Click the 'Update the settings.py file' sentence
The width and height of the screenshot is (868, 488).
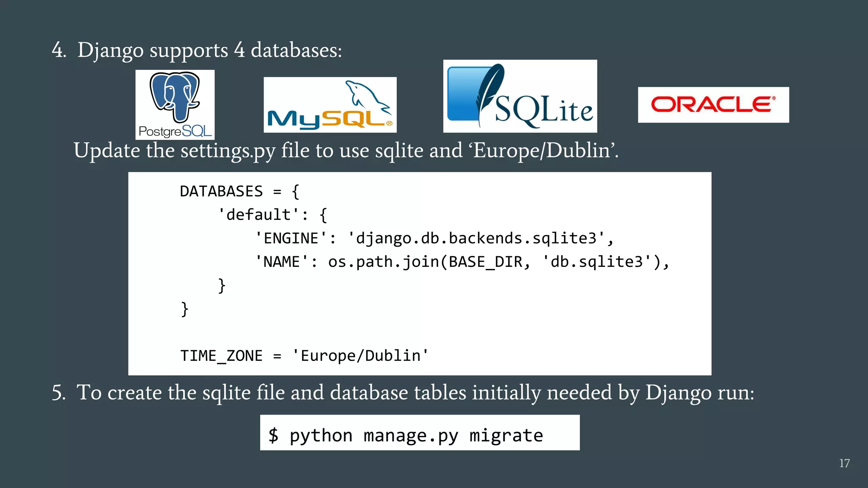pos(346,151)
